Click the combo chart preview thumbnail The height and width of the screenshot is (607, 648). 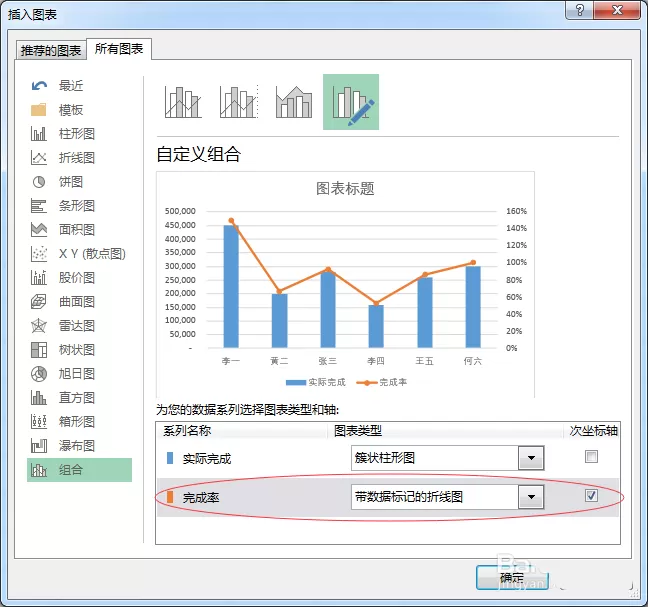coord(345,284)
